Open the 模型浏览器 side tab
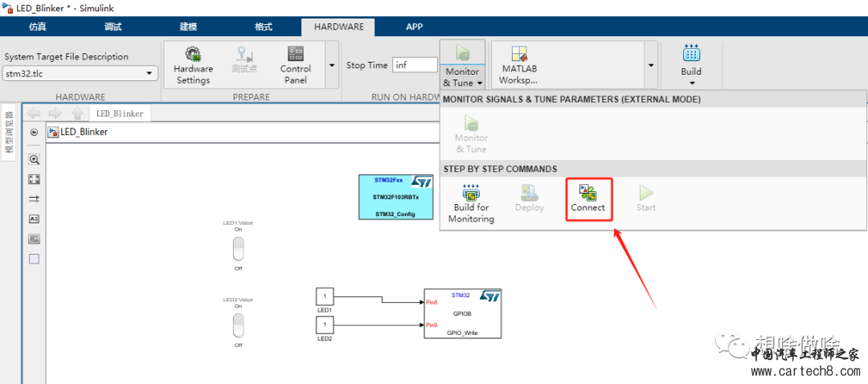This screenshot has height=384, width=868. (8, 132)
